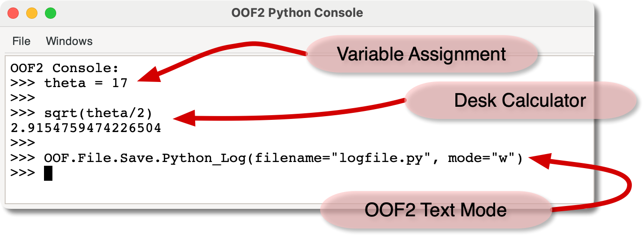
Task: Place cursor at the active prompt's block cursor
Action: (x=48, y=174)
